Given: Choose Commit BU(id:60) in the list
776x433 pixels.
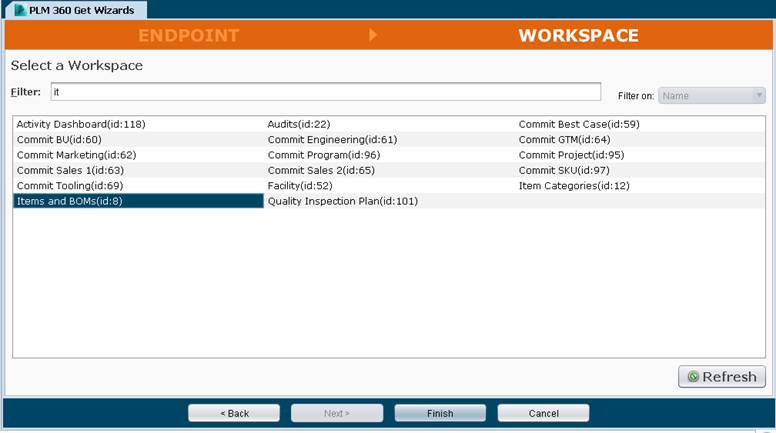Looking at the screenshot, I should (x=59, y=140).
